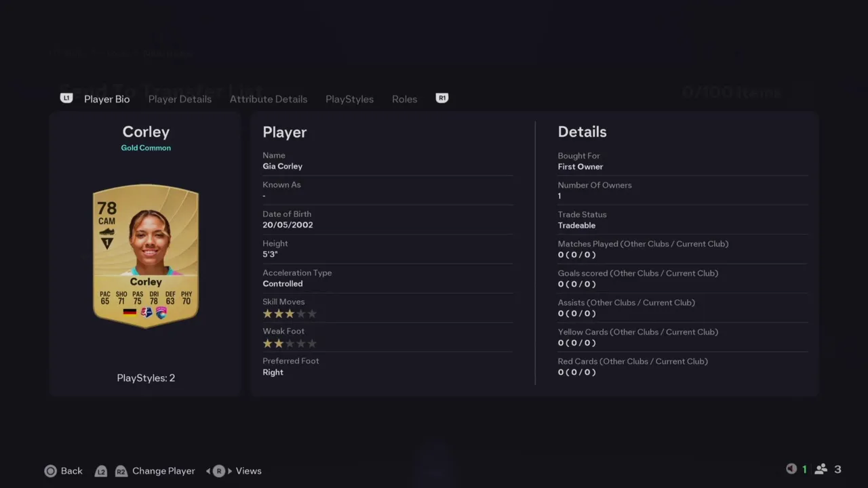Click the PHY 70 stat on card
Screen dimensions: 868x488
pos(186,298)
